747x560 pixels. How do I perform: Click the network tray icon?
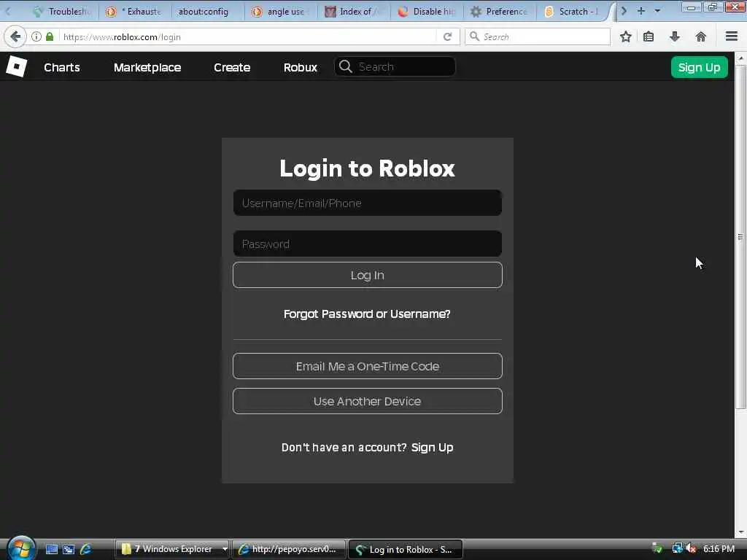(x=677, y=548)
